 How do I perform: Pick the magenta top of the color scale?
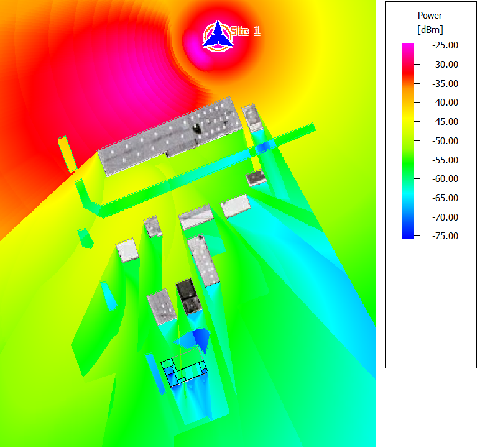[408, 47]
